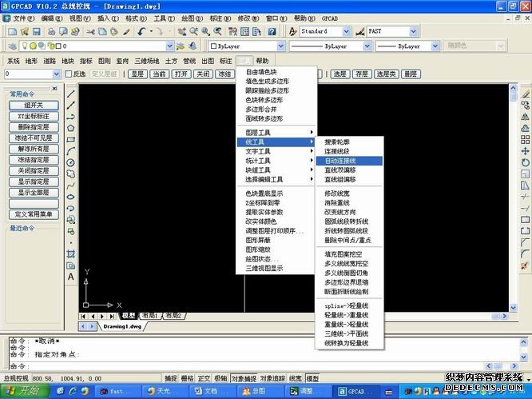532x399 pixels.
Task: Click the canvas vertical scrollbar down arrow
Action: [x=514, y=308]
